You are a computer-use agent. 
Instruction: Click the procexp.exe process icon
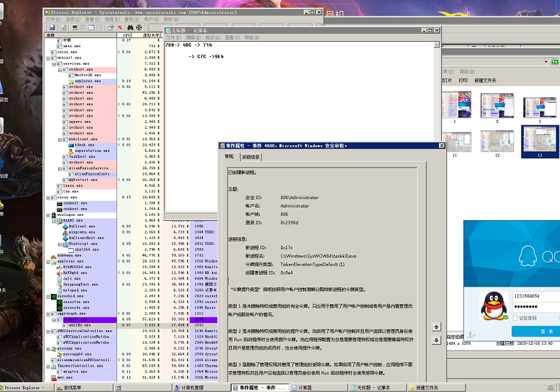click(53, 348)
